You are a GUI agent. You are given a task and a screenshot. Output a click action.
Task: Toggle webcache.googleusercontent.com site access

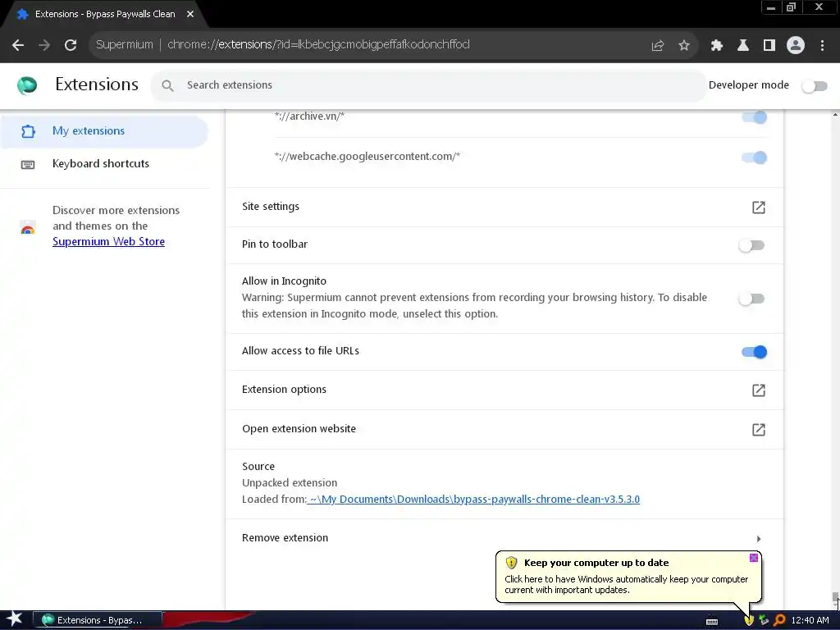point(755,157)
